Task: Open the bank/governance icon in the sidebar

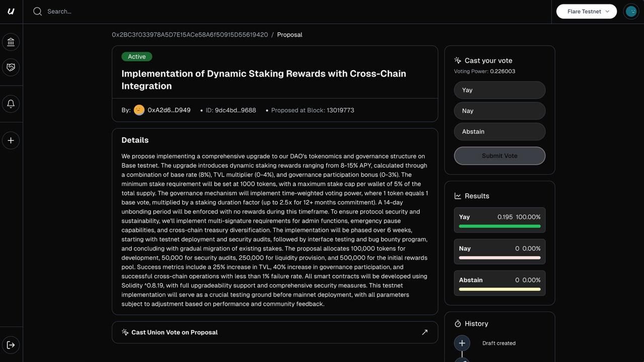Action: [x=11, y=42]
